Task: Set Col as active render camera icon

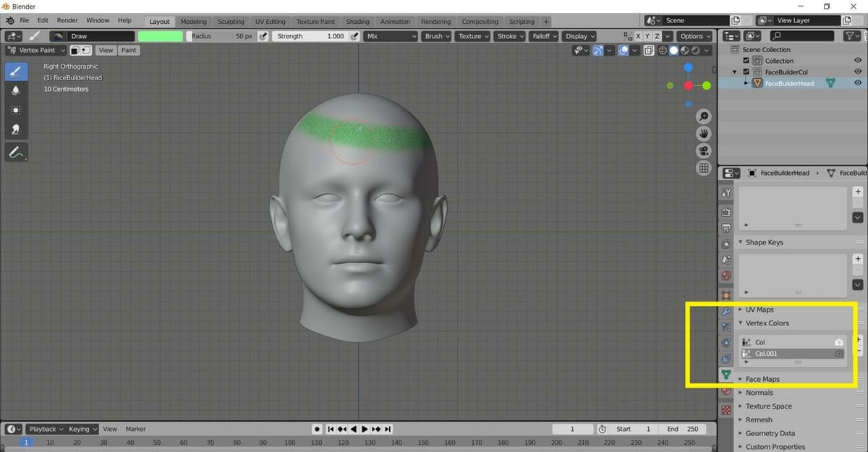Action: [x=839, y=342]
